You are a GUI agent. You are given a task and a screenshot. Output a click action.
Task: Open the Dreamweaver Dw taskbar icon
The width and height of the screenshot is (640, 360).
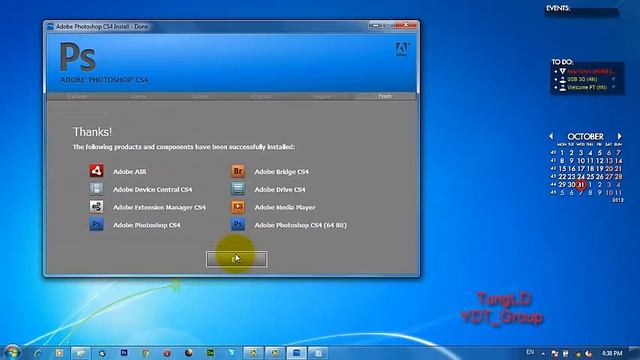(x=210, y=353)
